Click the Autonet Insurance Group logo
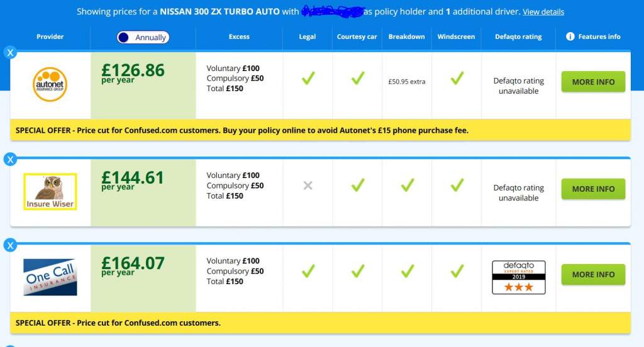This screenshot has height=347, width=644. point(50,85)
